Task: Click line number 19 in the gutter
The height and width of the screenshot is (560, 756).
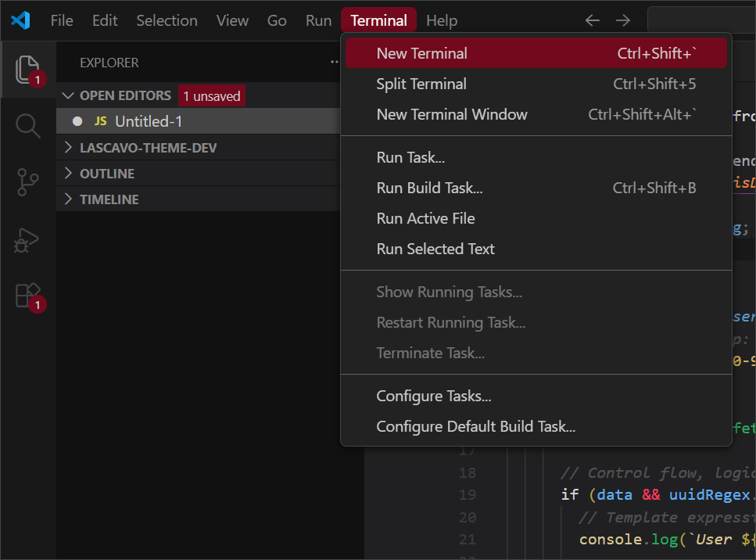Action: [468, 495]
